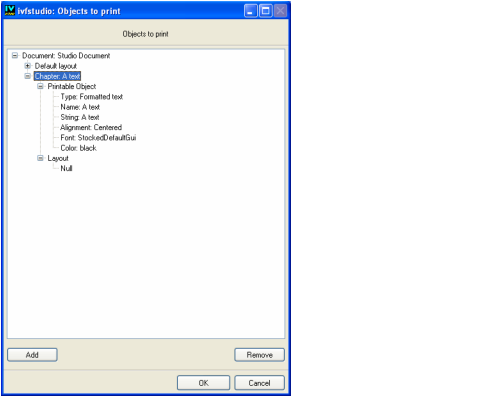This screenshot has width=492, height=396.
Task: Click the ivfstudio app icon in title bar
Action: [x=10, y=10]
